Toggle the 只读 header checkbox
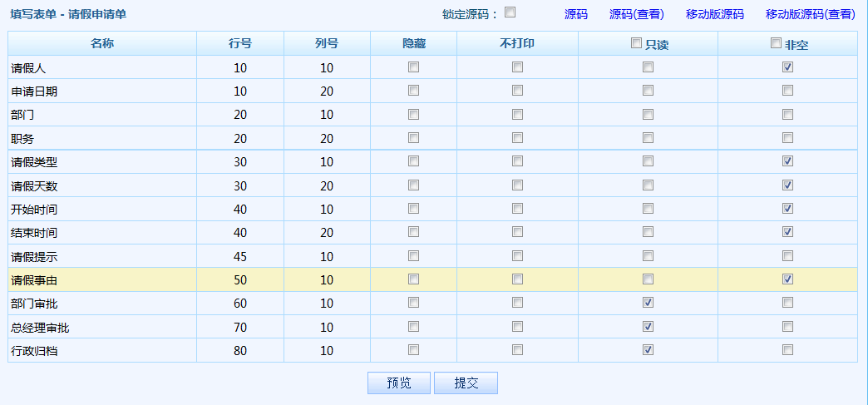Image resolution: width=868 pixels, height=405 pixels. point(637,43)
